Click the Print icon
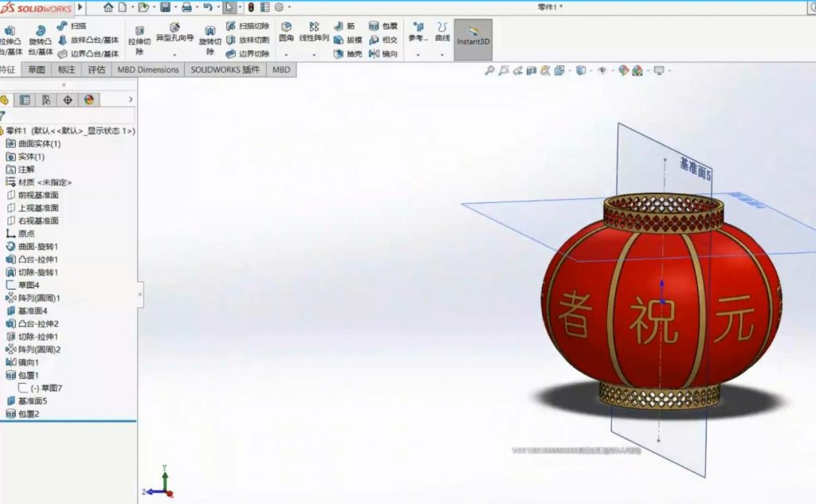This screenshot has height=504, width=816. click(186, 7)
